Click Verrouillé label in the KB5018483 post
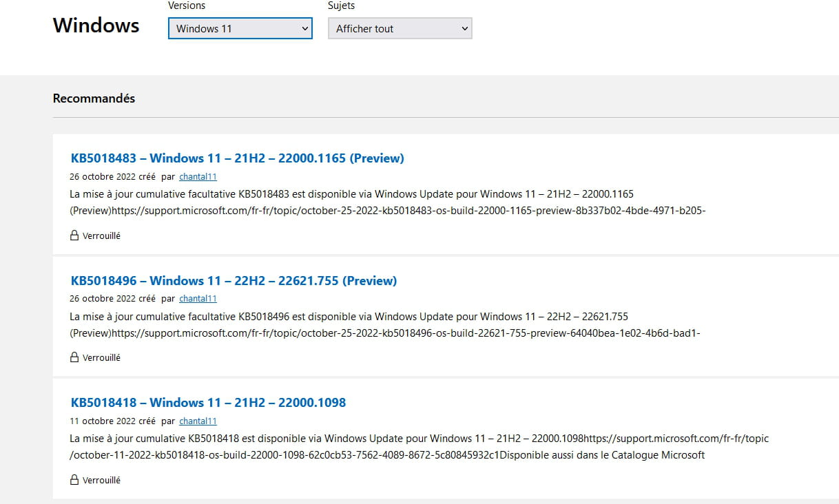 click(101, 235)
